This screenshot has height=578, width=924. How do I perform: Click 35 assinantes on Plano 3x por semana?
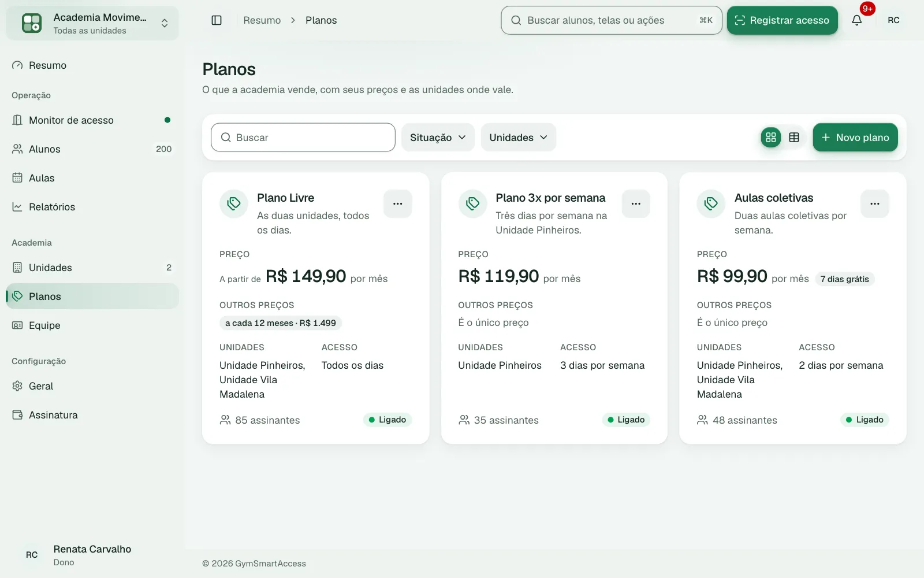point(498,420)
